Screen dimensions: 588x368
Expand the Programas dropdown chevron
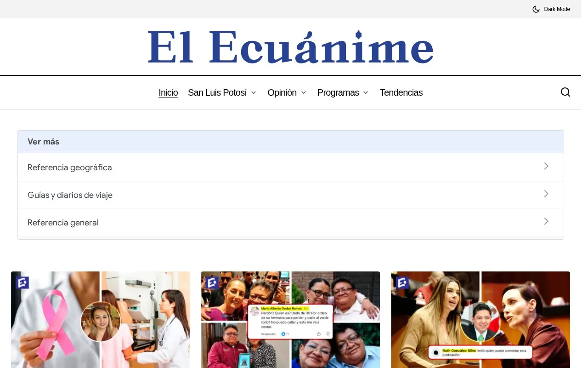tap(366, 92)
